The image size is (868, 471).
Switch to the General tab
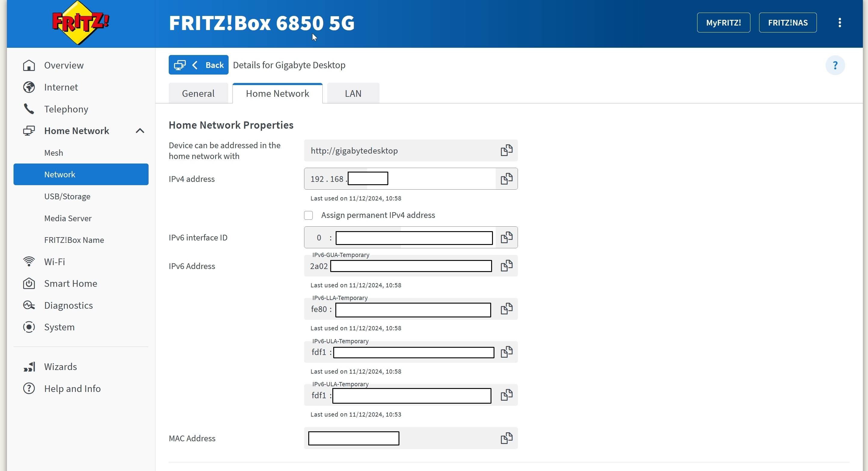(198, 93)
